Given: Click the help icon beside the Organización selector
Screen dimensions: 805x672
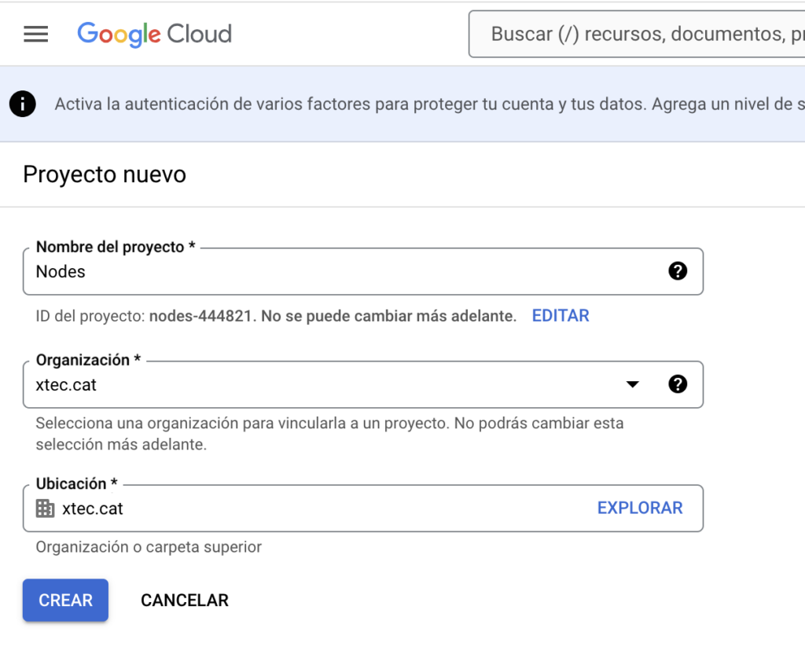Looking at the screenshot, I should (x=677, y=384).
